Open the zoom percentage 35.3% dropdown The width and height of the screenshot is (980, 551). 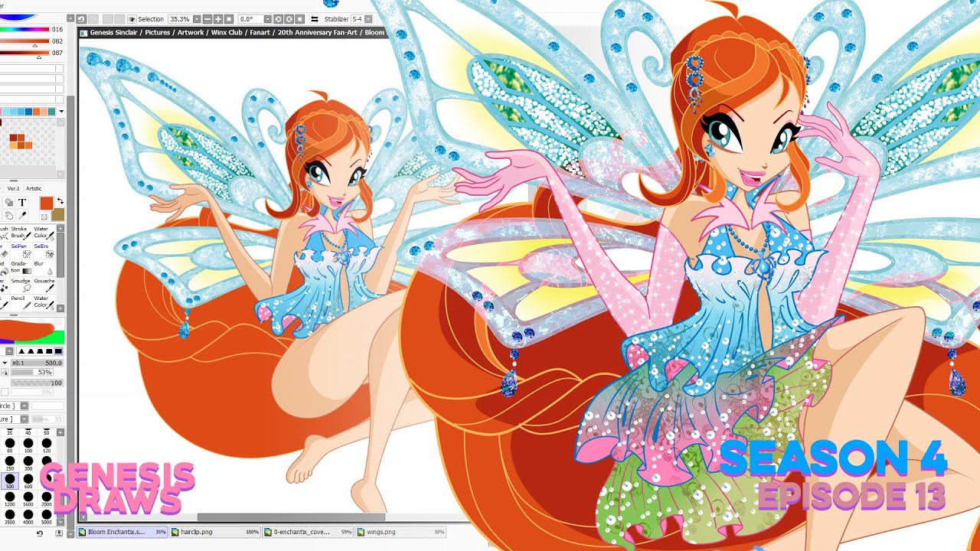coord(198,18)
